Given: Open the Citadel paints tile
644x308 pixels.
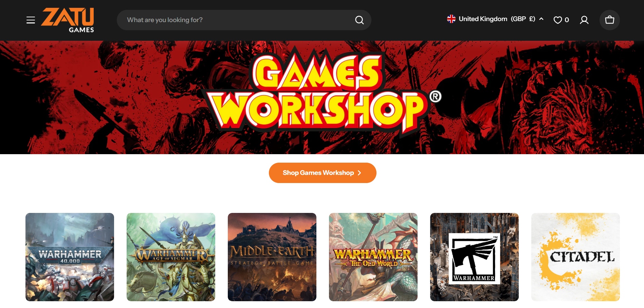Looking at the screenshot, I should [x=575, y=257].
